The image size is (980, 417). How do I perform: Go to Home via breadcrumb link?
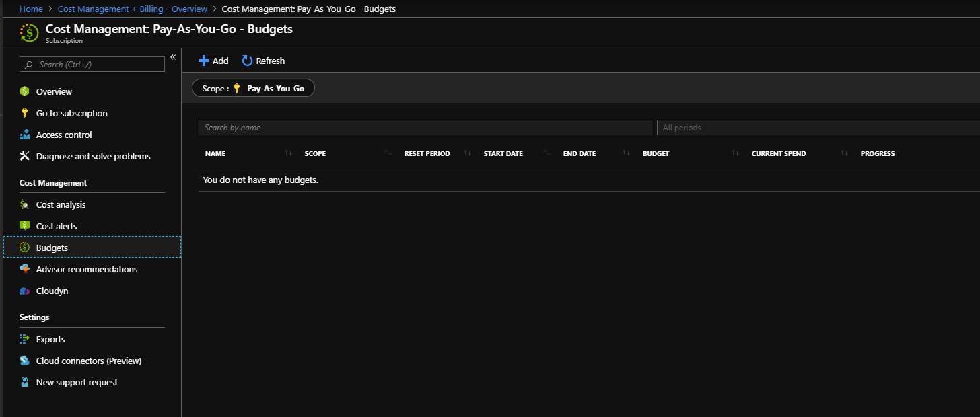click(x=31, y=9)
